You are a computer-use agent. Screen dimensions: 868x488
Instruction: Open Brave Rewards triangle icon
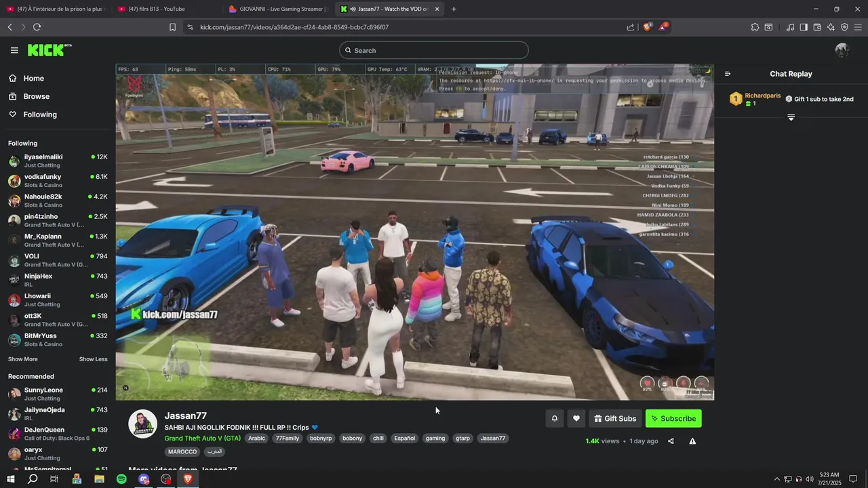point(663,27)
